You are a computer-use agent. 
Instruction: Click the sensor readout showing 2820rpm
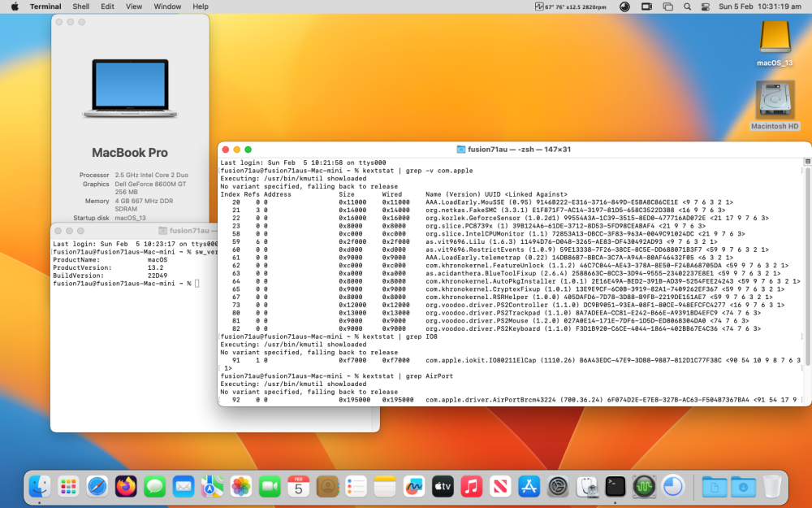[x=571, y=7]
